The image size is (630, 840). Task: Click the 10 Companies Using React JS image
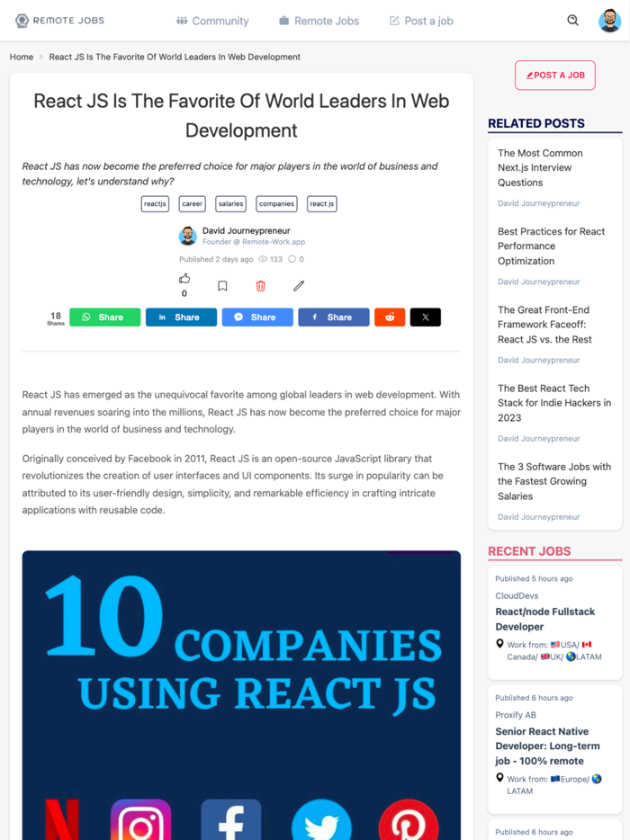[241, 695]
